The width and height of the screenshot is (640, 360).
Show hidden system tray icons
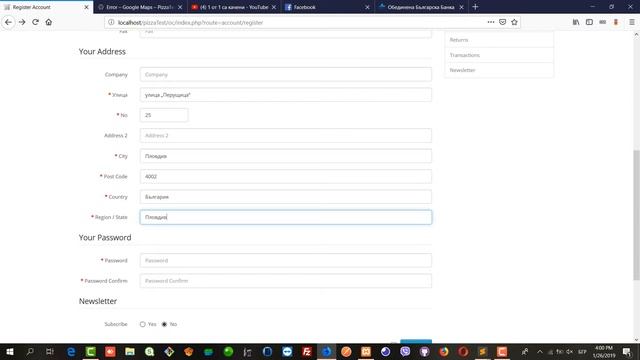click(x=540, y=352)
